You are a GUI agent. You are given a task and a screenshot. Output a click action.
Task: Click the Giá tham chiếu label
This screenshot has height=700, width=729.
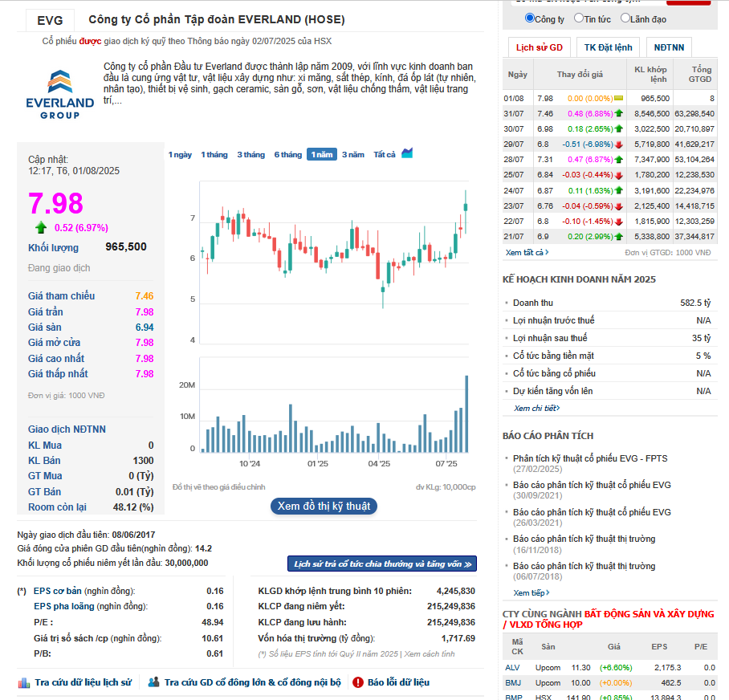point(61,296)
